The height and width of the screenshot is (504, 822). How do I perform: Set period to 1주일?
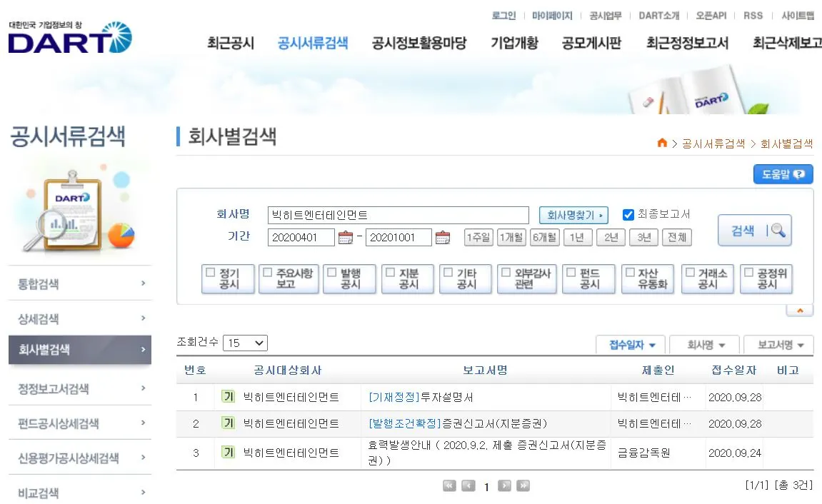[478, 237]
